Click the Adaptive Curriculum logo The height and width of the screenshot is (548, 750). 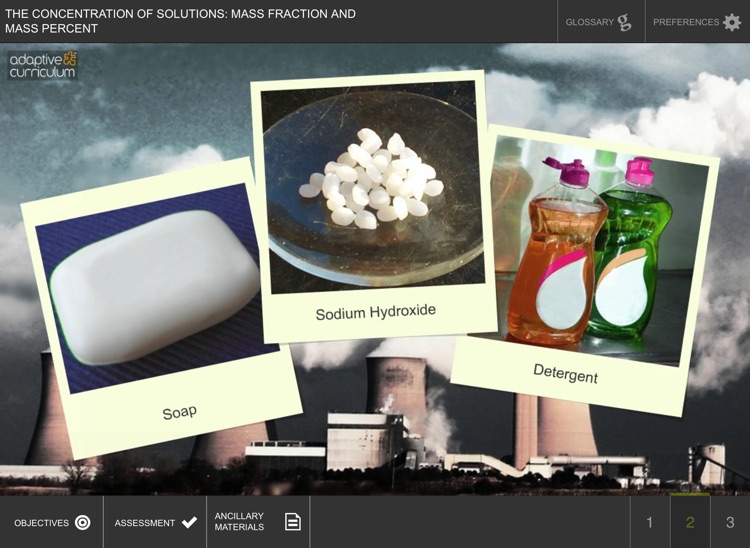coord(43,65)
